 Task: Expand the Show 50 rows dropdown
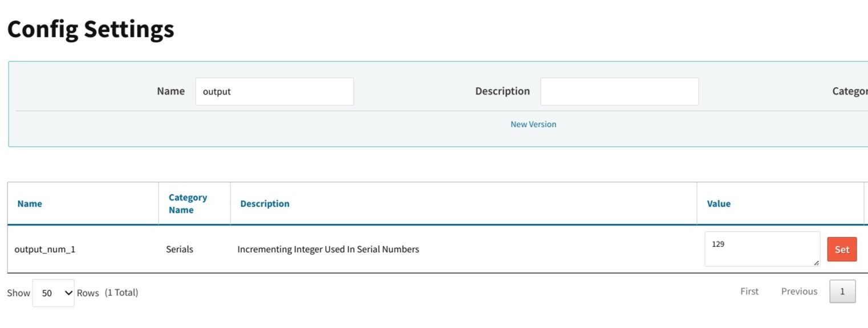coord(54,293)
